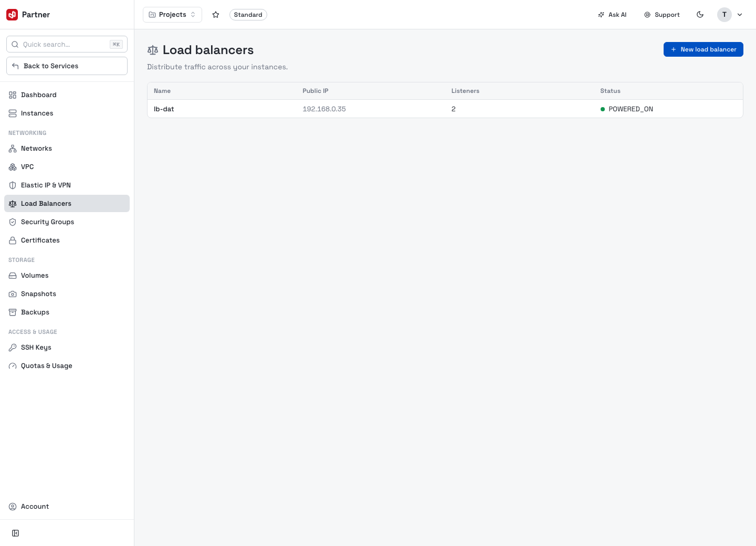756x546 pixels.
Task: Open the Certificates menu item
Action: click(x=67, y=240)
